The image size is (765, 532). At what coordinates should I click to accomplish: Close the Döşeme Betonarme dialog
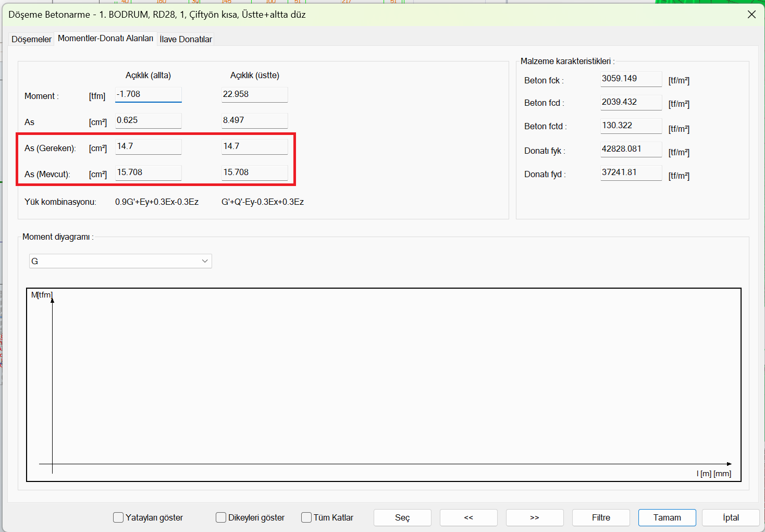(x=751, y=15)
